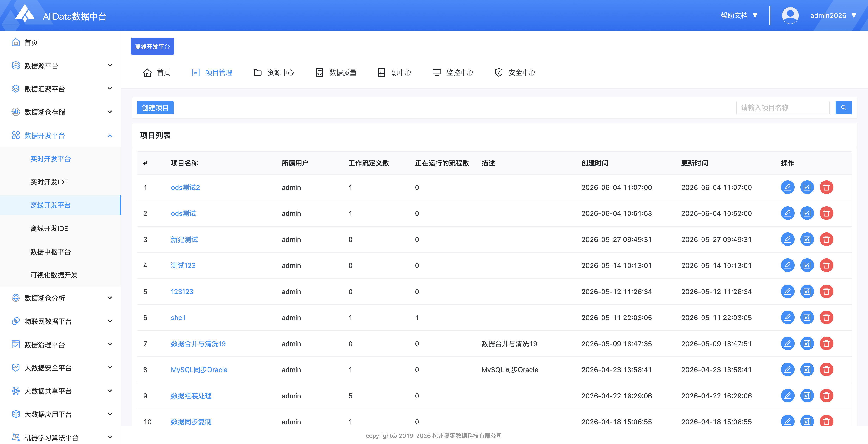The width and height of the screenshot is (868, 444).
Task: Expand the 大数据共享平台 sidebar menu
Action: point(60,391)
